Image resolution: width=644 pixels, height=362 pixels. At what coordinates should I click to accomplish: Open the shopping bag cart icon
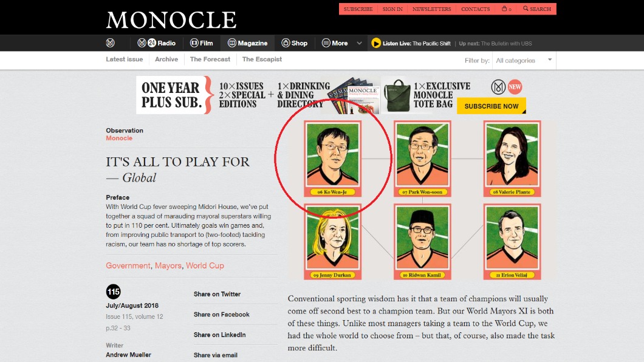point(507,9)
